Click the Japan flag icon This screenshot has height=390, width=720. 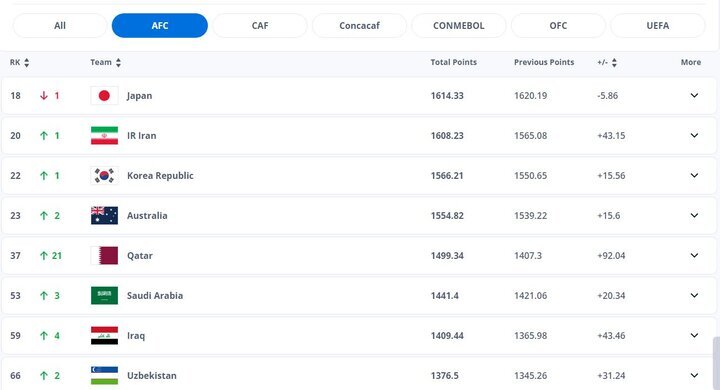[104, 96]
